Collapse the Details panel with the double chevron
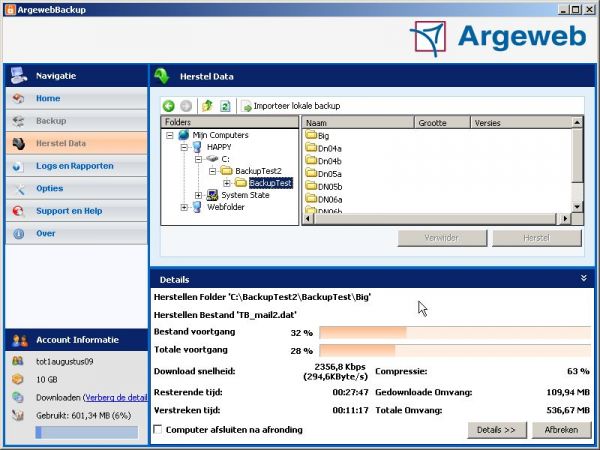The width and height of the screenshot is (600, 450). 584,278
